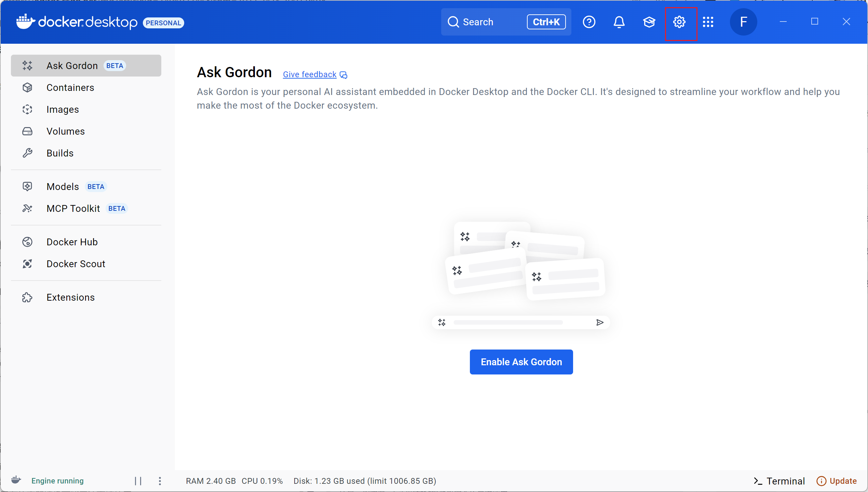Image resolution: width=868 pixels, height=492 pixels.
Task: Click the Ask Gordon sparkle sidebar icon
Action: pyautogui.click(x=27, y=65)
